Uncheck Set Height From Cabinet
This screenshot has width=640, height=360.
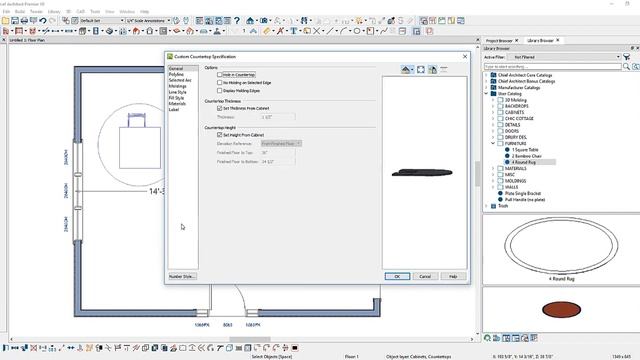pyautogui.click(x=220, y=135)
